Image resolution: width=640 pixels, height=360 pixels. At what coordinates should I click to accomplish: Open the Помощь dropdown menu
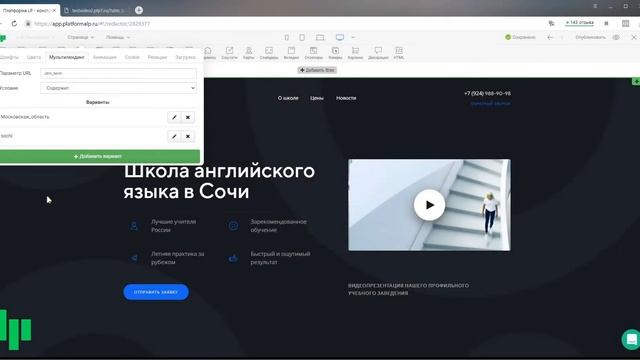[x=118, y=37]
